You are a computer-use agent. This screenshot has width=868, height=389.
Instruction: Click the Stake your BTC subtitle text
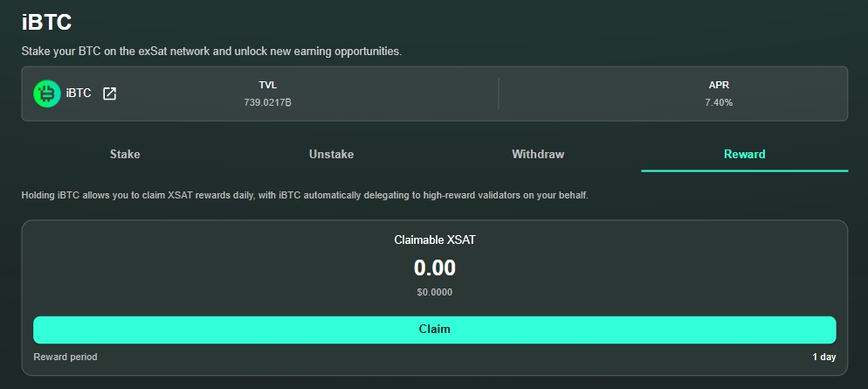tap(211, 52)
